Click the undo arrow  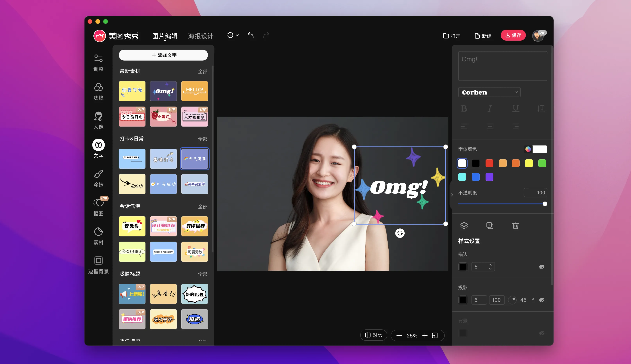[x=250, y=35]
